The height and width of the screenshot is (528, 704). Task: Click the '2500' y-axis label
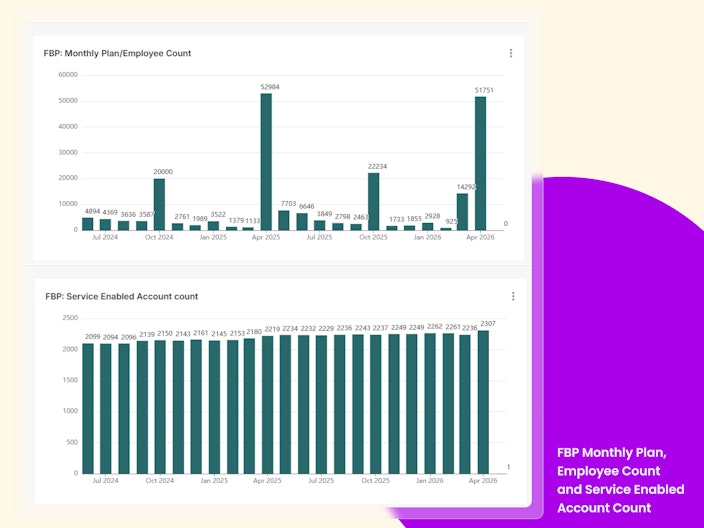click(x=70, y=318)
